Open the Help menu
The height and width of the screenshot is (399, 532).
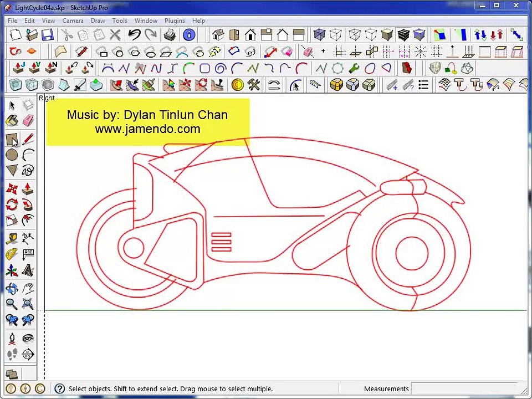point(198,21)
